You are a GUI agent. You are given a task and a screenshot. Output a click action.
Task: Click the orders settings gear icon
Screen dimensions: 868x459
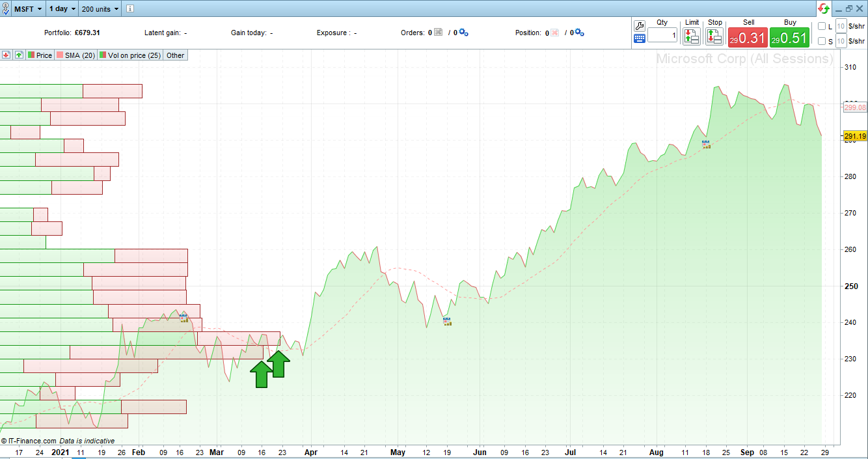point(464,33)
